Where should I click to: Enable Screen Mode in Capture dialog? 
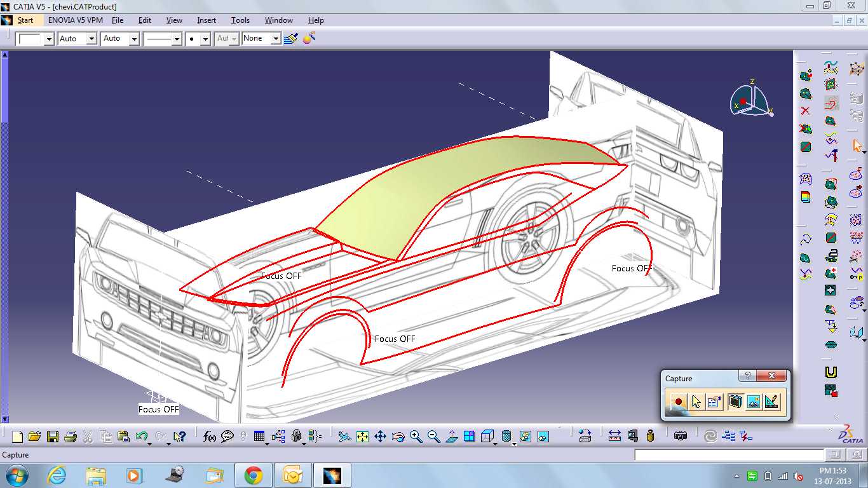(735, 402)
